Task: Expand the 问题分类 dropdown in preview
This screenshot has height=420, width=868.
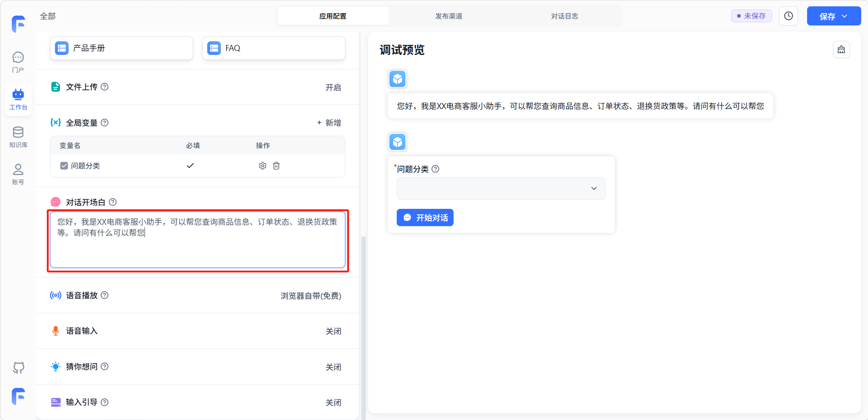Action: [x=501, y=188]
